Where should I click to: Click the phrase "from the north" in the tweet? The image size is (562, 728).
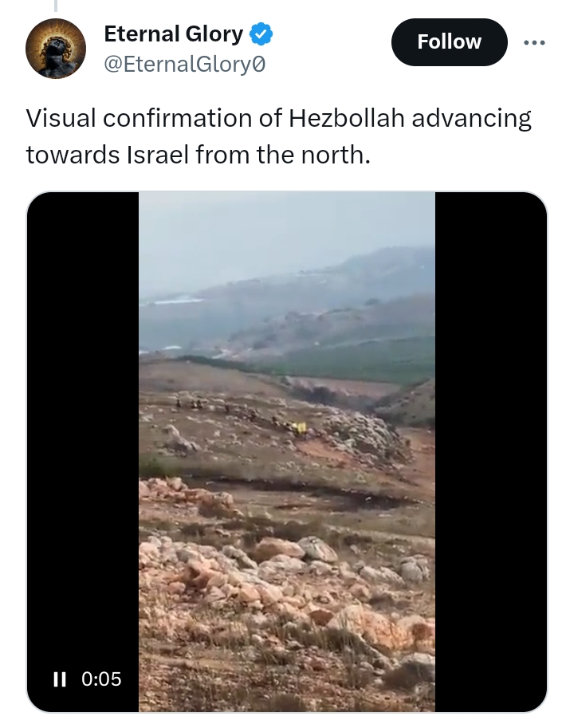tap(283, 155)
